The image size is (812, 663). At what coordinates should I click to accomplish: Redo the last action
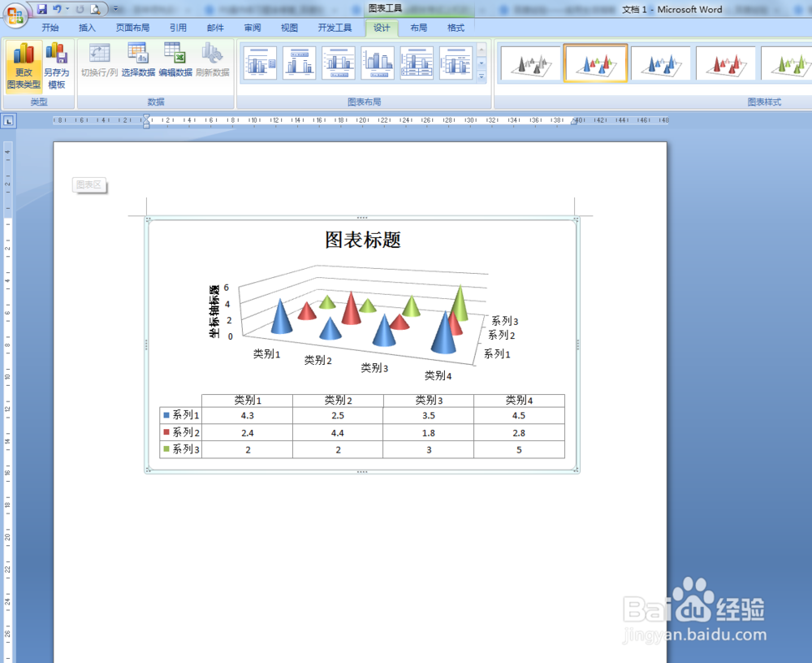(80, 9)
